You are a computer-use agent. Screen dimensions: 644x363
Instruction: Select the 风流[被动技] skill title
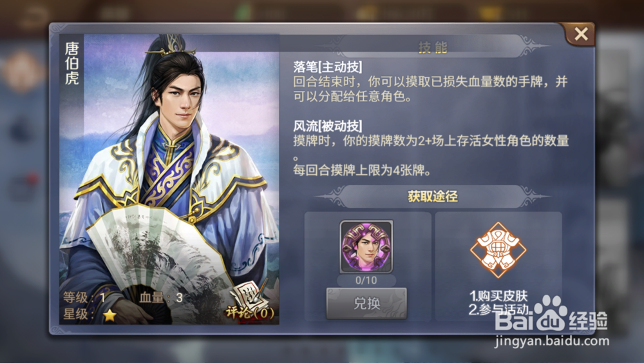327,126
